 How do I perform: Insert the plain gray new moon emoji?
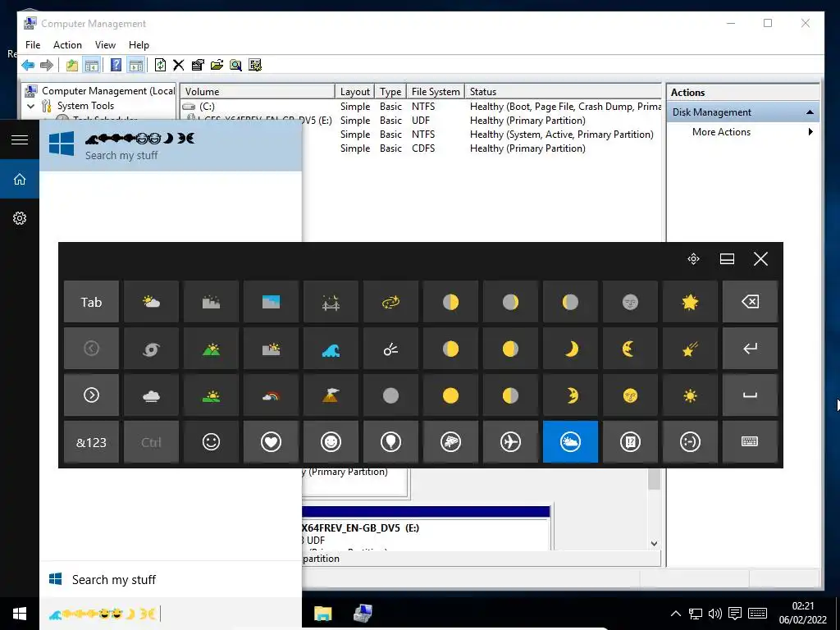pos(390,395)
